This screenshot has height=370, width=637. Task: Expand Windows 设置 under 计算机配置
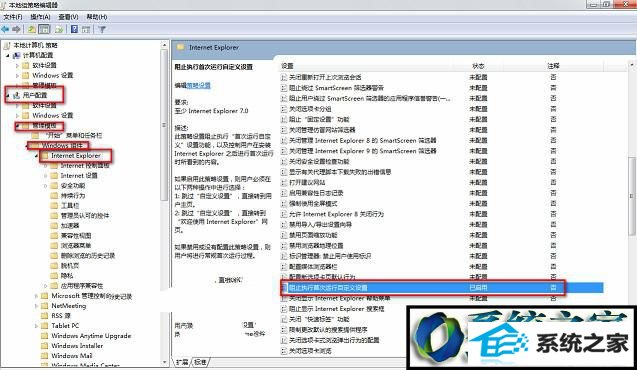(17, 75)
